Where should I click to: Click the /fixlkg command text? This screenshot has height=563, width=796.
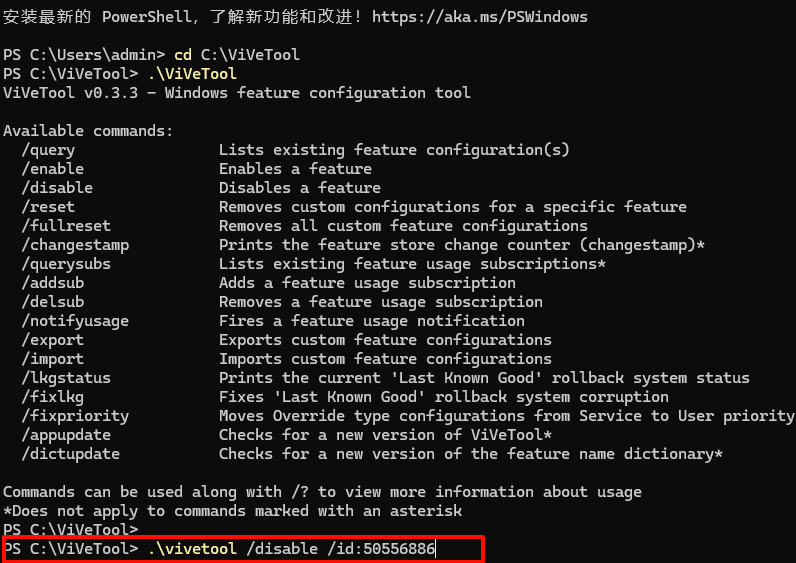[x=52, y=397]
